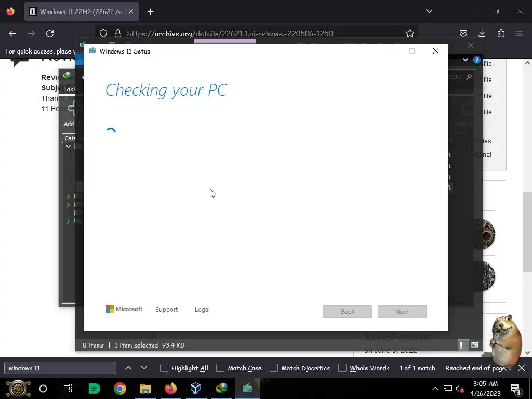This screenshot has width=532, height=399.
Task: Bookmark page with star icon
Action: click(x=410, y=33)
